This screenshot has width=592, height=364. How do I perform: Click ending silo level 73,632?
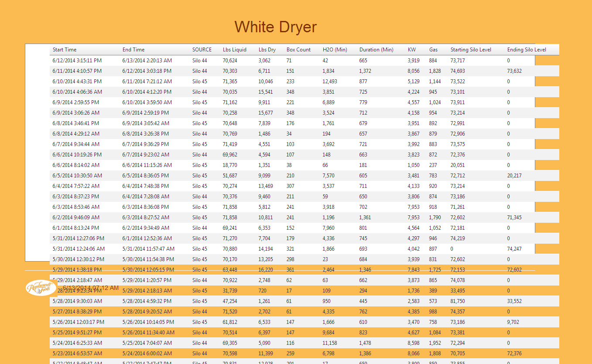pyautogui.click(x=514, y=71)
